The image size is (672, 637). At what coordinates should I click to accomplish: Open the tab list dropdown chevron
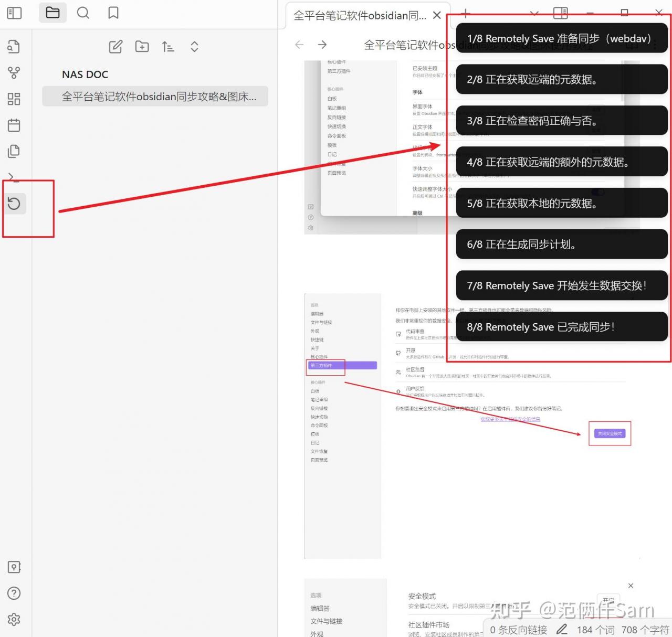click(x=533, y=13)
